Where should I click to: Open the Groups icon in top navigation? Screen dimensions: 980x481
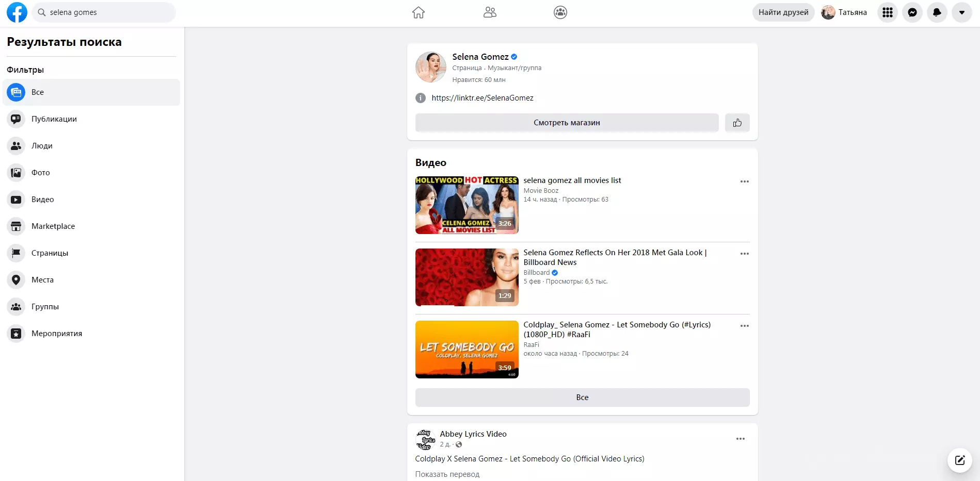560,12
